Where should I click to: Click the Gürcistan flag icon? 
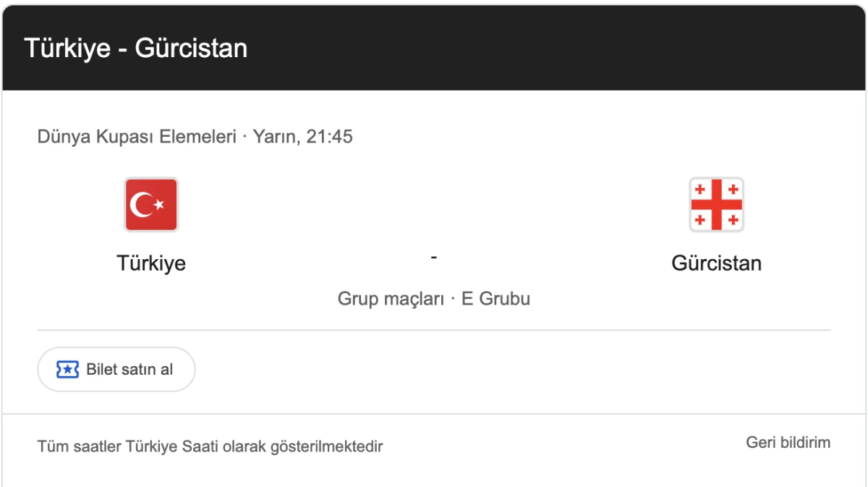pos(716,205)
